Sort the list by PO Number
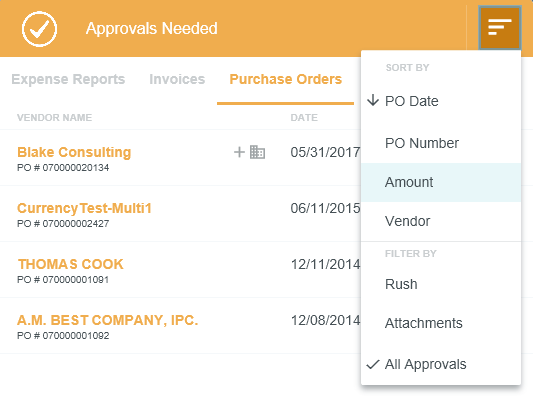Image resolution: width=533 pixels, height=415 pixels. click(x=441, y=143)
